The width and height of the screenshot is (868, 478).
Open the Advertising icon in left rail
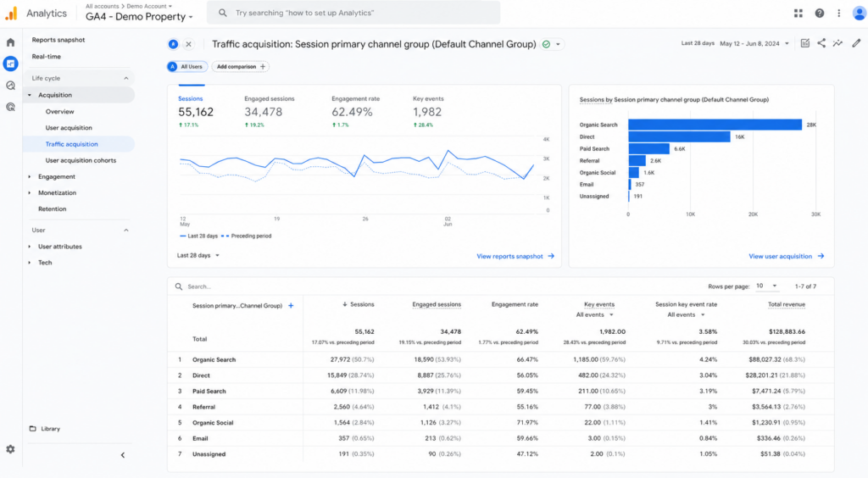[10, 107]
